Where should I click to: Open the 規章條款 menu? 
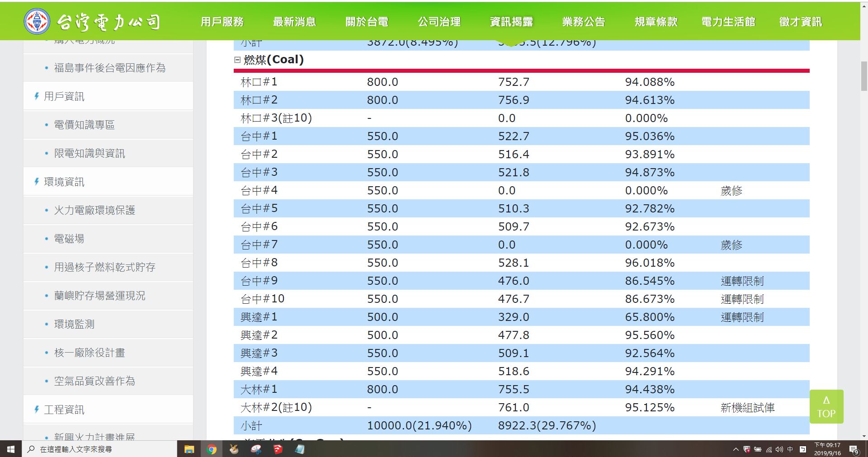[x=656, y=22]
